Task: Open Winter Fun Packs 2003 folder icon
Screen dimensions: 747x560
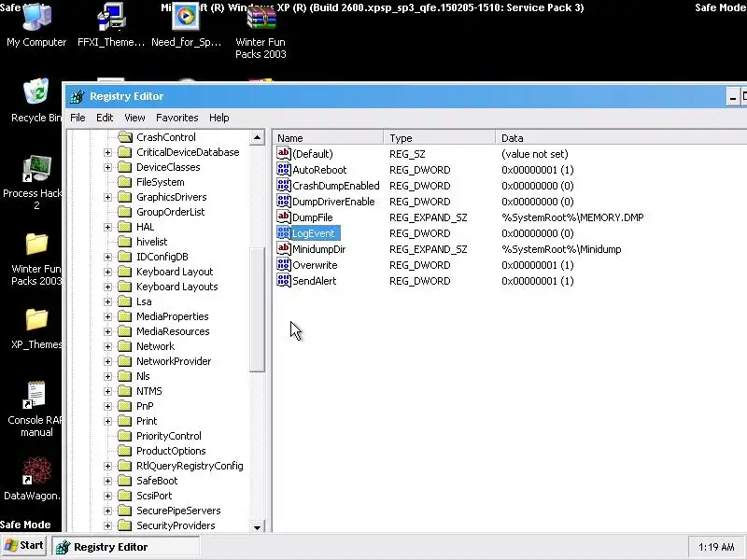Action: tap(36, 259)
